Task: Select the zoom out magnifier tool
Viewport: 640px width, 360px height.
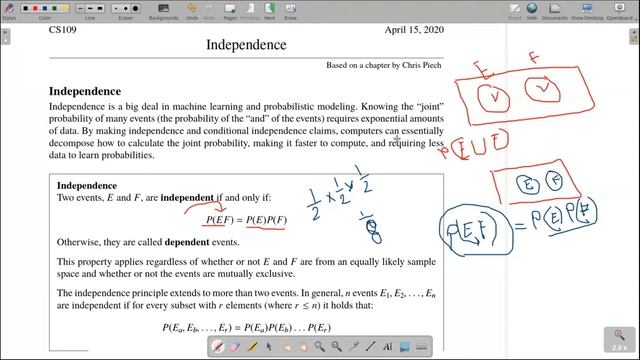Action: click(x=337, y=347)
